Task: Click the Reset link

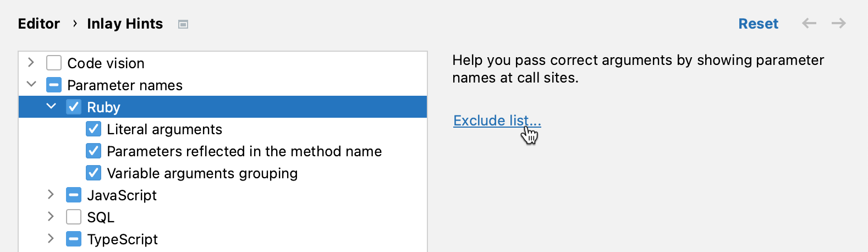Action: click(x=758, y=24)
